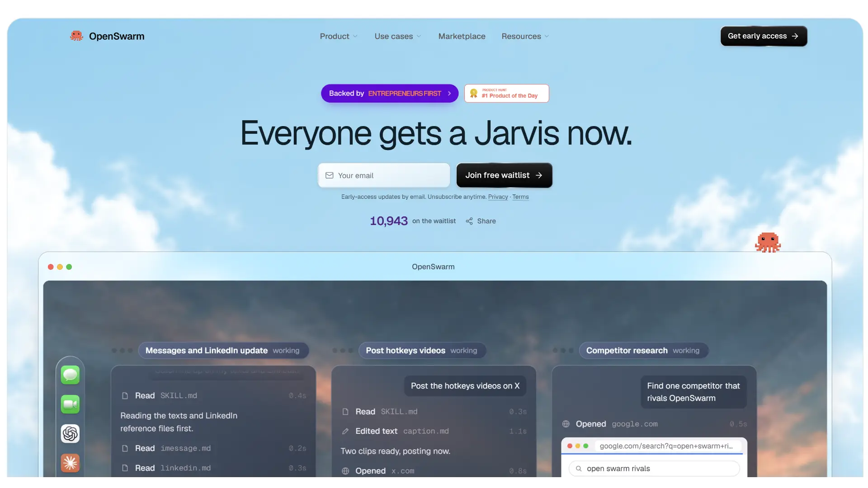Image resolution: width=868 pixels, height=488 pixels.
Task: Click Two clips ready, posting now text
Action: [x=395, y=451]
